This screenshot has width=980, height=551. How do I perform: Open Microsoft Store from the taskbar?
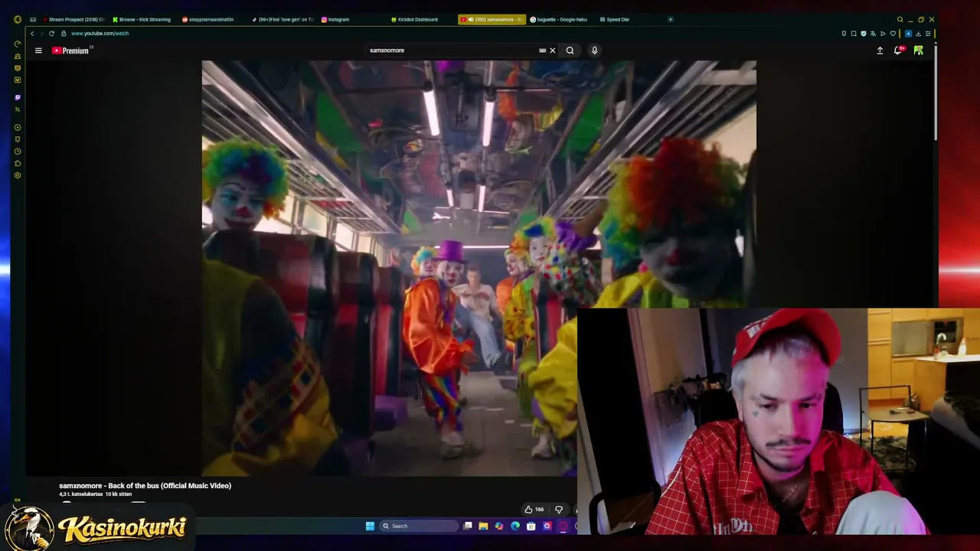pos(531,526)
